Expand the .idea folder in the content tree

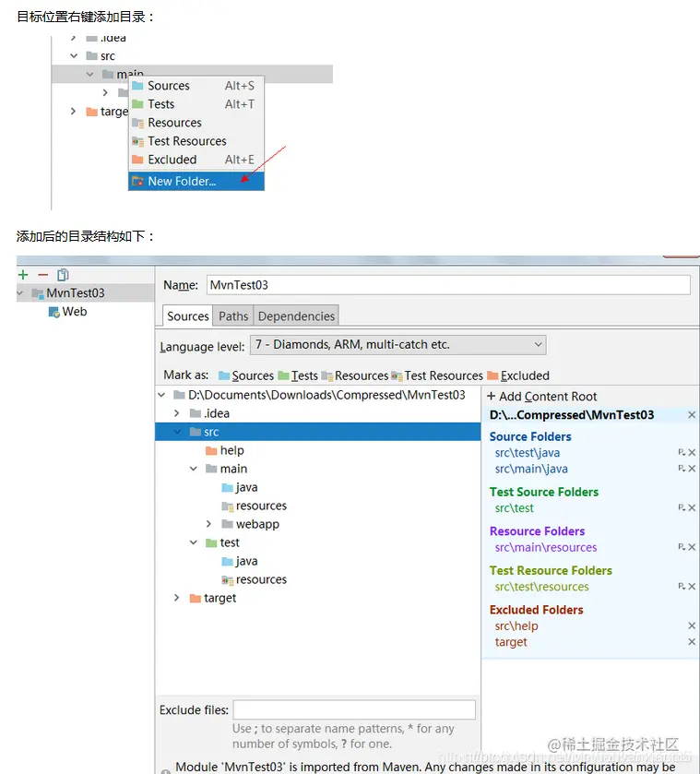[x=177, y=413]
